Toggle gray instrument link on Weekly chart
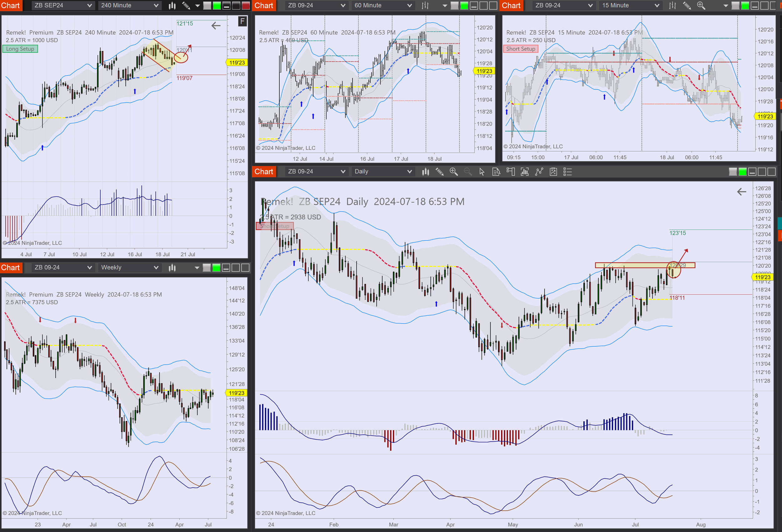 (206, 267)
